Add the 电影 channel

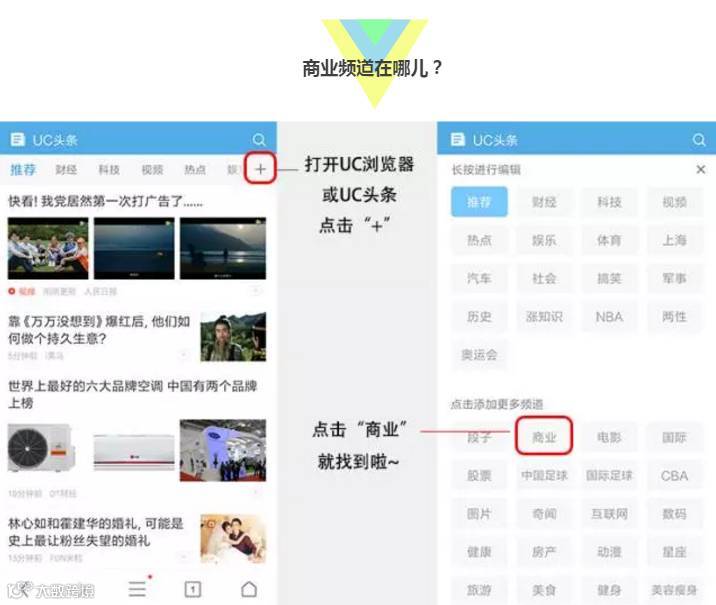(609, 437)
